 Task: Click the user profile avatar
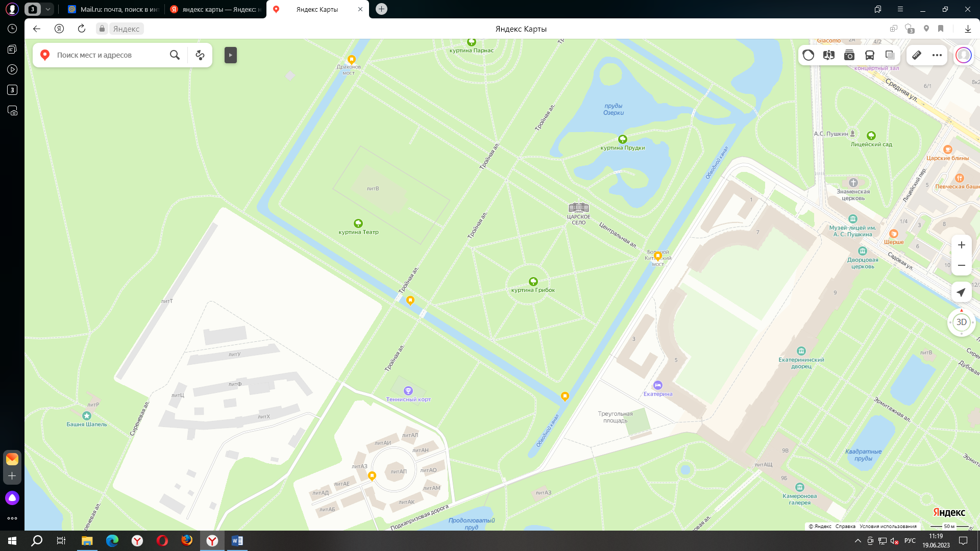point(963,55)
